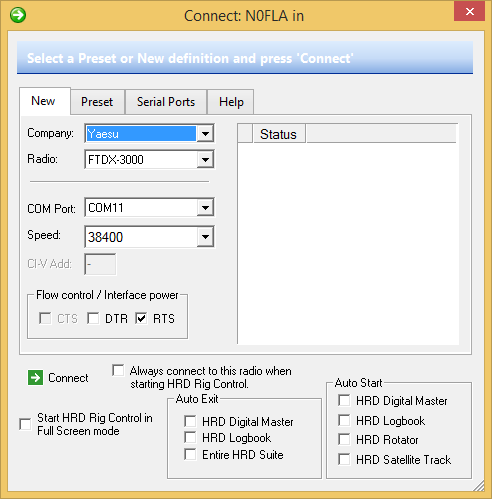
Task: Close the Connect dialog window
Action: [469, 12]
